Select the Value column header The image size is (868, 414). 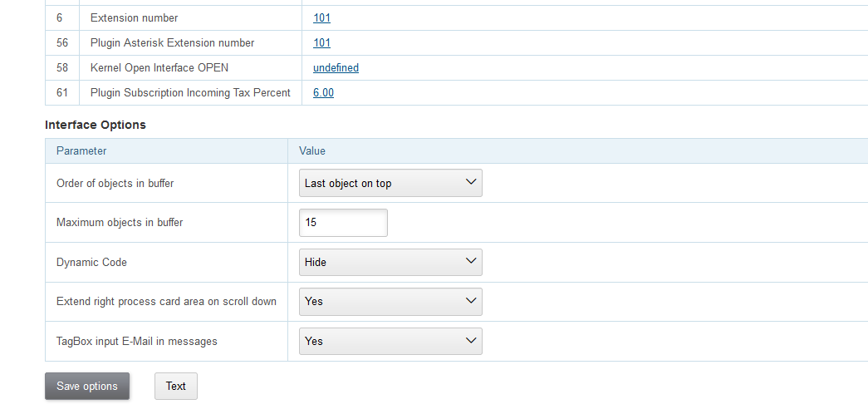(x=312, y=151)
